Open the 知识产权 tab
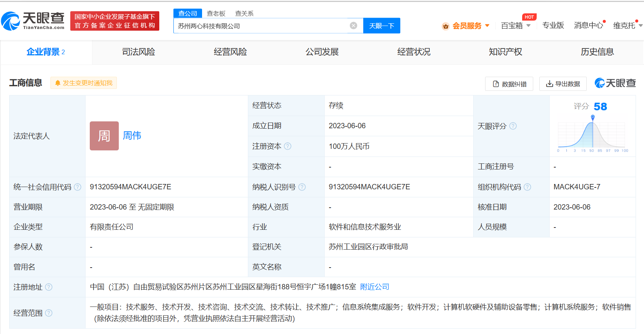 (x=505, y=52)
